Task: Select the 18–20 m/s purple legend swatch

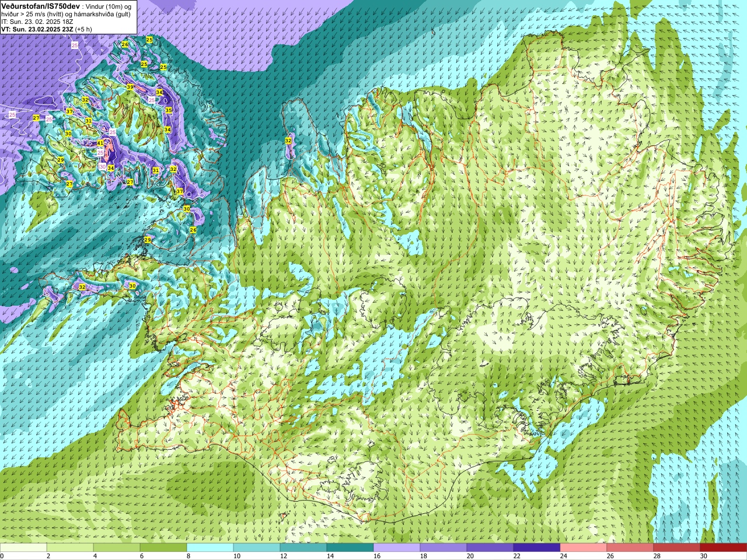Action: (x=444, y=548)
